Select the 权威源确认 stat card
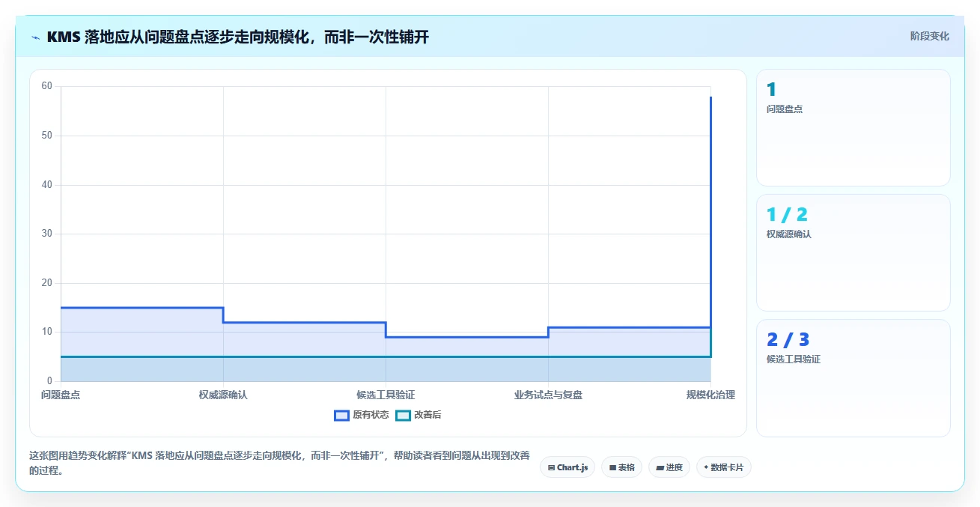Viewport: 980px width, 507px height. tap(853, 252)
